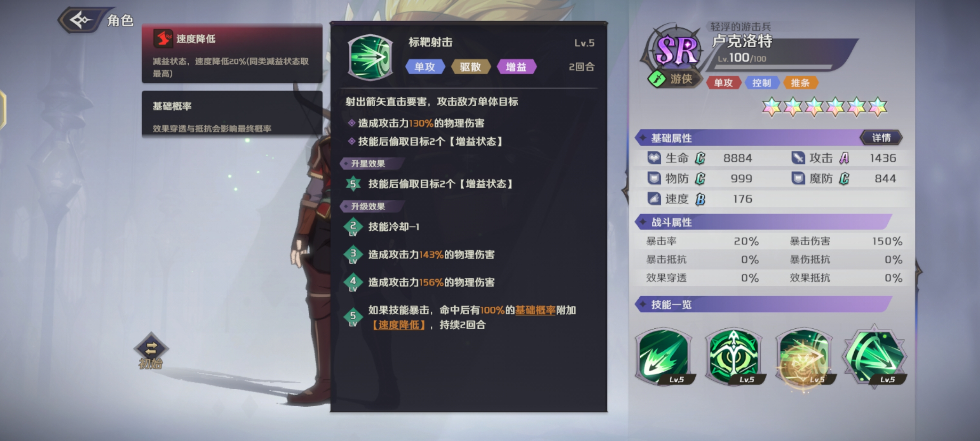Click the 基础概率 underlined link
Screen dimensions: 980x441
click(x=535, y=310)
